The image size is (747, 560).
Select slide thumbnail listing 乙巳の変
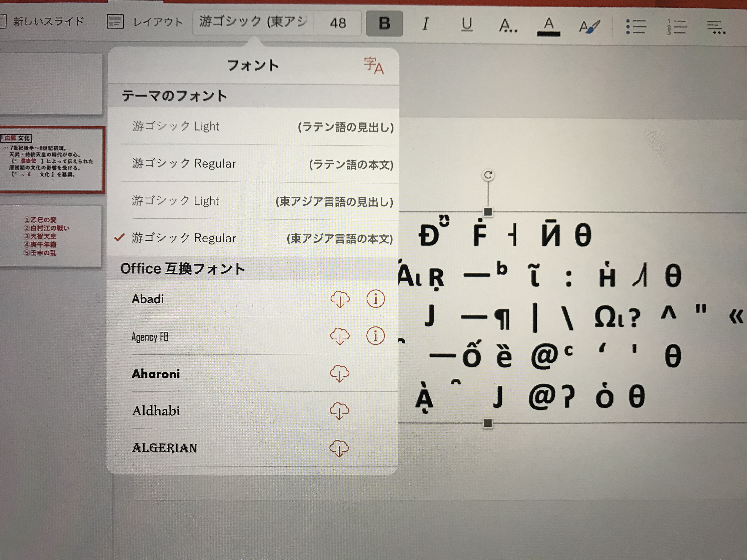point(51,236)
